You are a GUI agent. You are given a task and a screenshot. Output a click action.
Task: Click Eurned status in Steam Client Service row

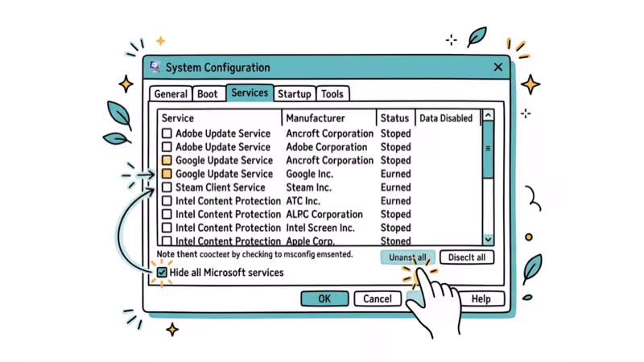[395, 187]
